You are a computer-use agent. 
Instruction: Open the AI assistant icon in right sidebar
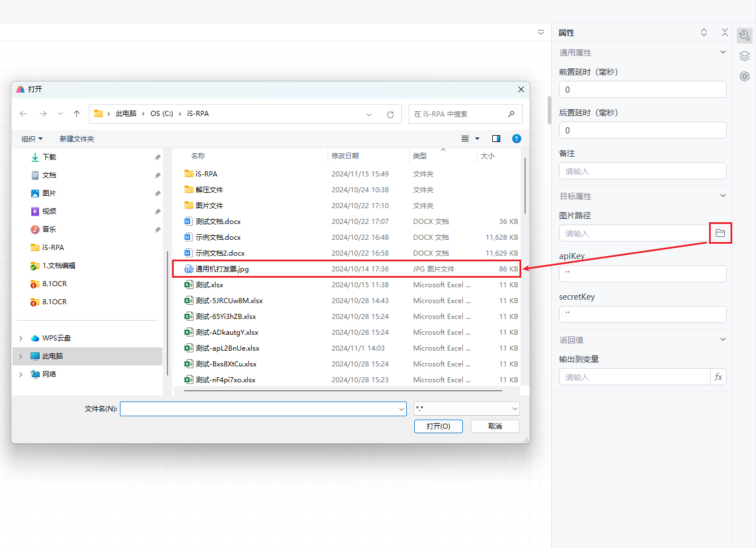(745, 76)
